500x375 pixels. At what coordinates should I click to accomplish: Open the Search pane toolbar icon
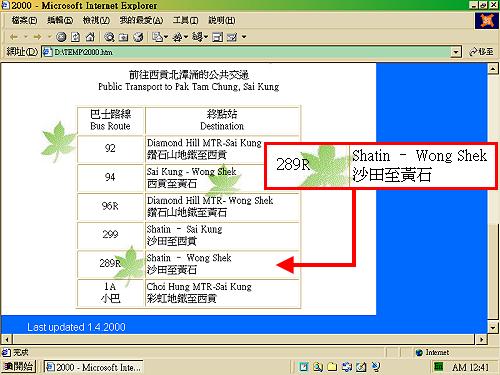tap(109, 37)
